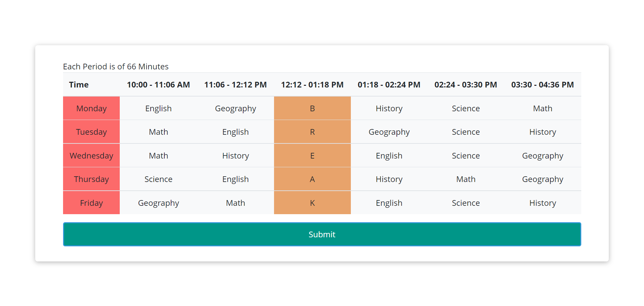The width and height of the screenshot is (644, 306).
Task: Click Friday's Math cell
Action: [x=235, y=203]
